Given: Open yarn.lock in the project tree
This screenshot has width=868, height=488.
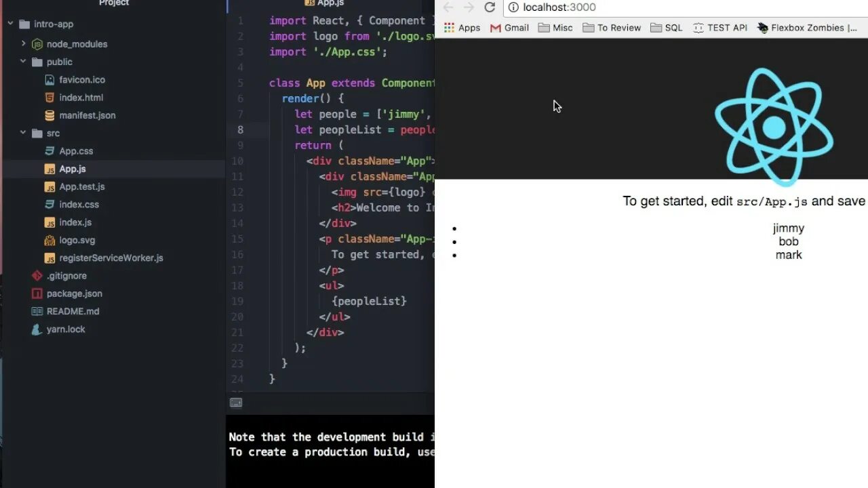Looking at the screenshot, I should [66, 329].
